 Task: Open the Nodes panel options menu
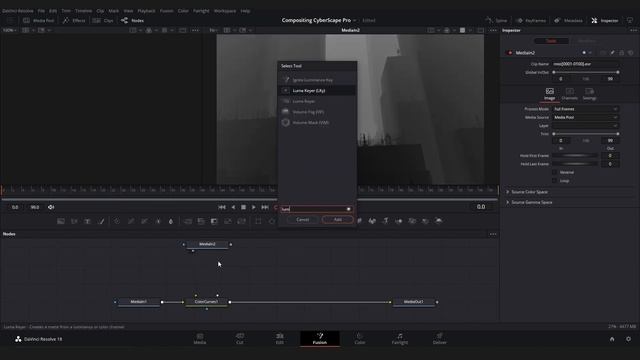pyautogui.click(x=493, y=234)
